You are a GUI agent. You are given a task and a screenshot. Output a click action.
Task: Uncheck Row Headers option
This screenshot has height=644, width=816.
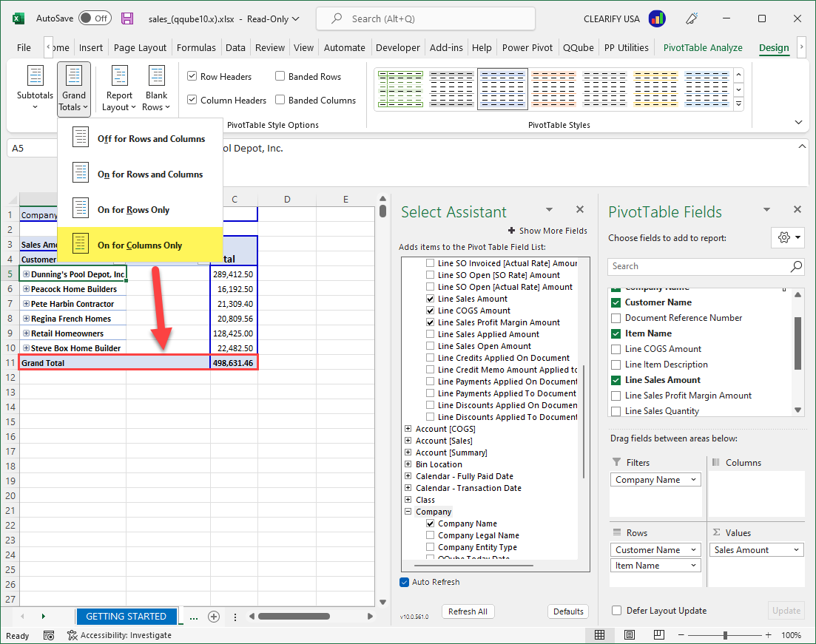pyautogui.click(x=192, y=76)
